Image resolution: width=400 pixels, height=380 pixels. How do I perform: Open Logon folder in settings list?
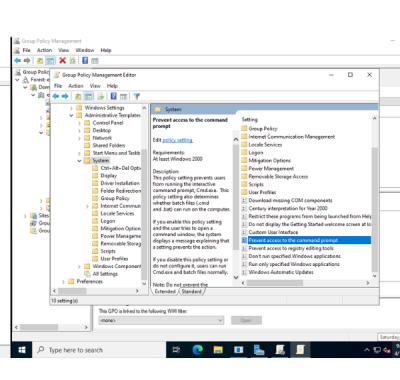pos(256,153)
